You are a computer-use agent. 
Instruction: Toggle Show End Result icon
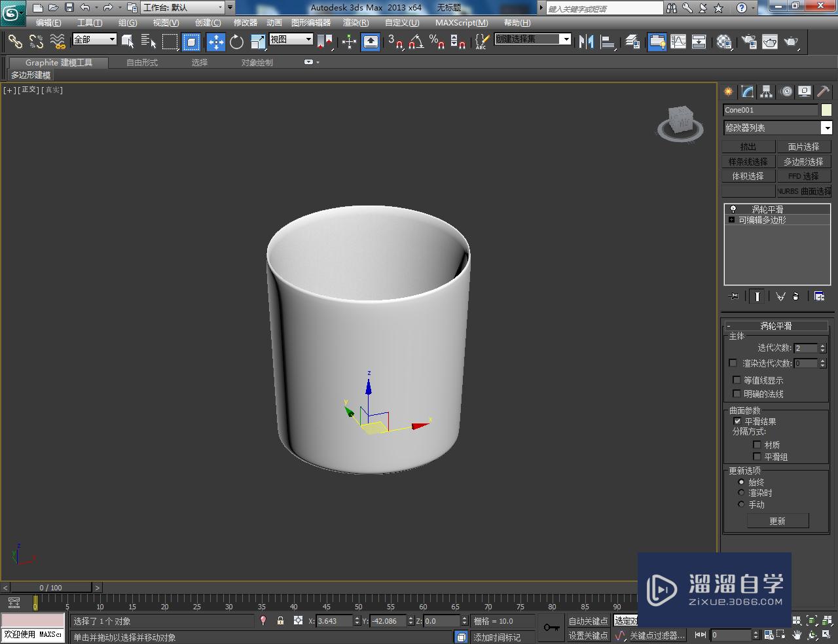tap(757, 296)
